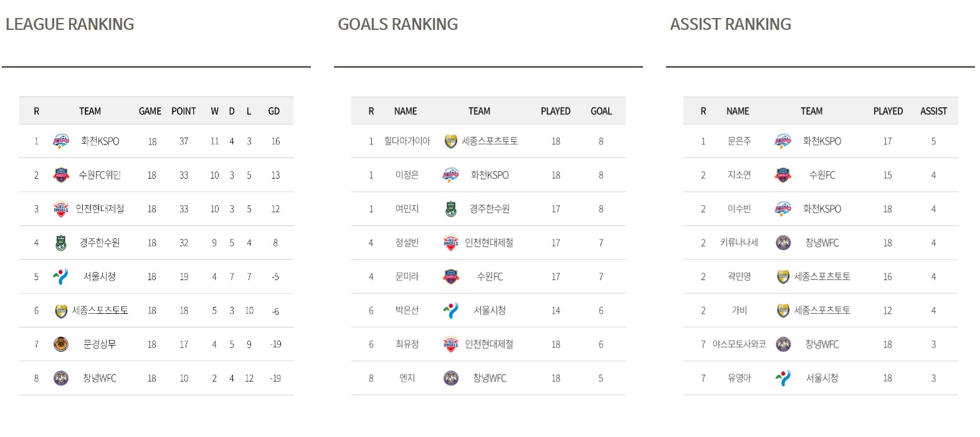The image size is (980, 437).
Task: Select the POINT column header in league table
Action: [184, 111]
